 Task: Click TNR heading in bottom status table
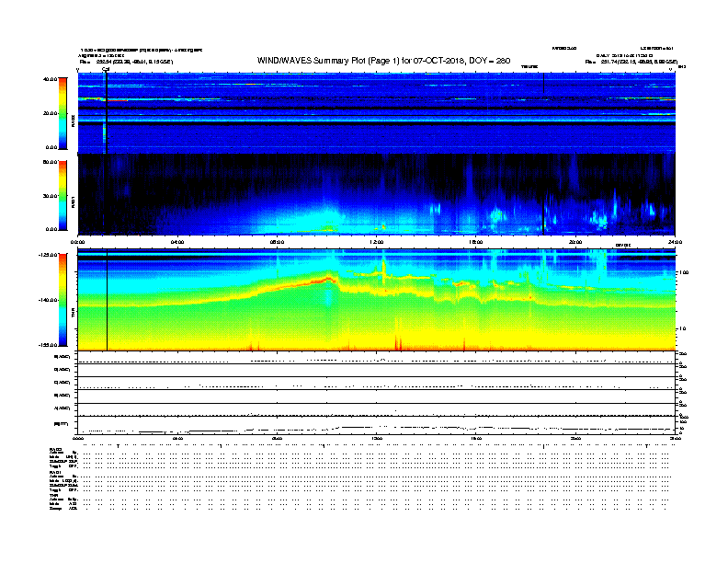coord(53,495)
